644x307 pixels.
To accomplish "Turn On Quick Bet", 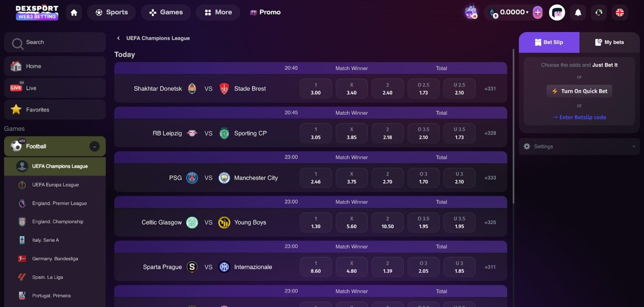I will (579, 91).
